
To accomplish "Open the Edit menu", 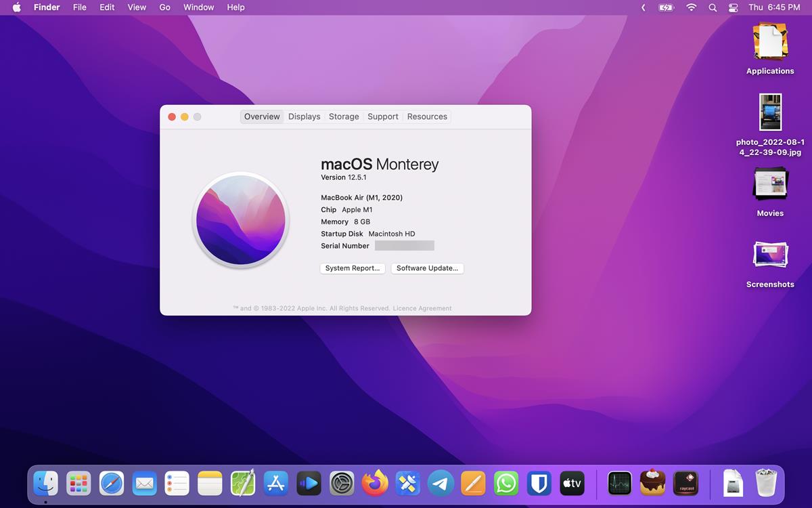I will pyautogui.click(x=107, y=7).
